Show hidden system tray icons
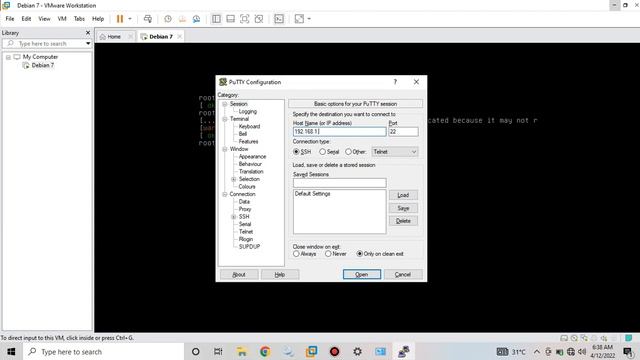Screen dimensions: 640x360 (x=537, y=351)
